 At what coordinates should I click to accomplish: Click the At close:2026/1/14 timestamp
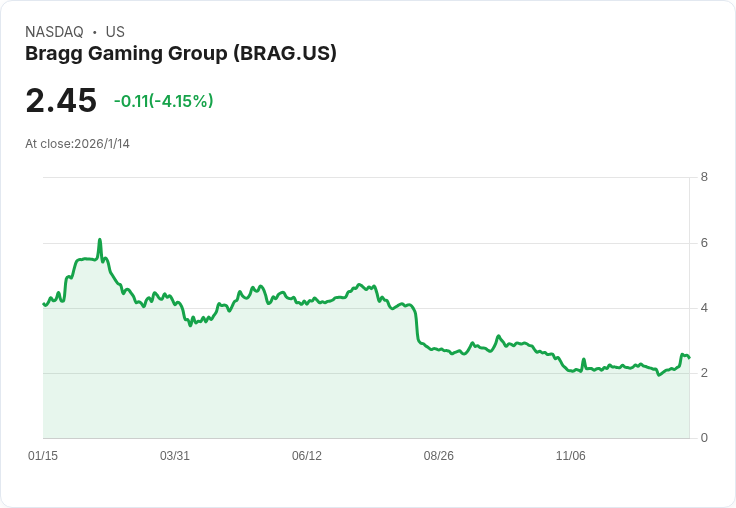(77, 144)
